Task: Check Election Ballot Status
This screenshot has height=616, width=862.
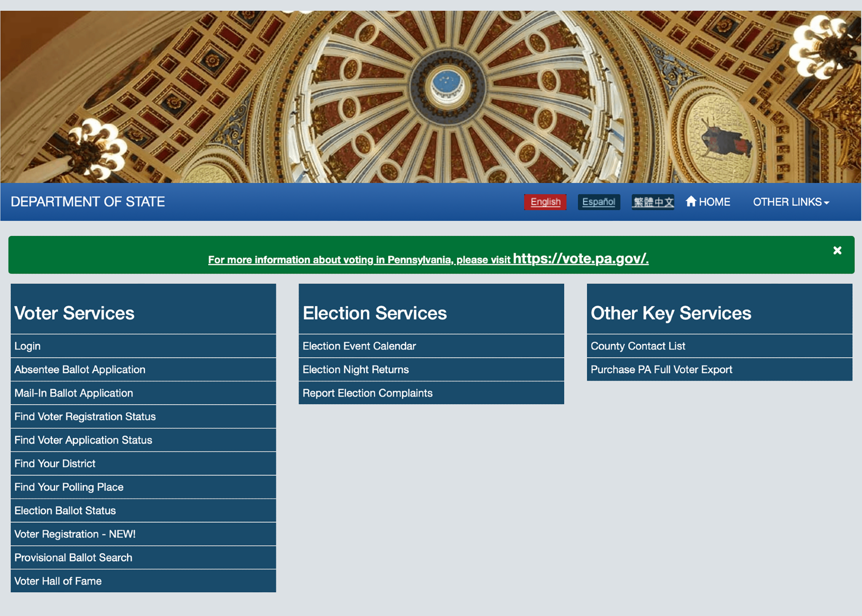Action: coord(65,511)
